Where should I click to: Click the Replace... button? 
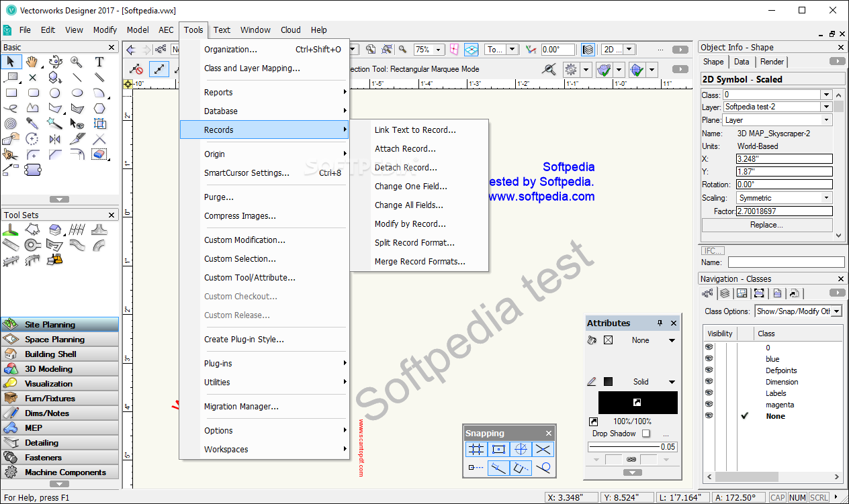pos(766,225)
